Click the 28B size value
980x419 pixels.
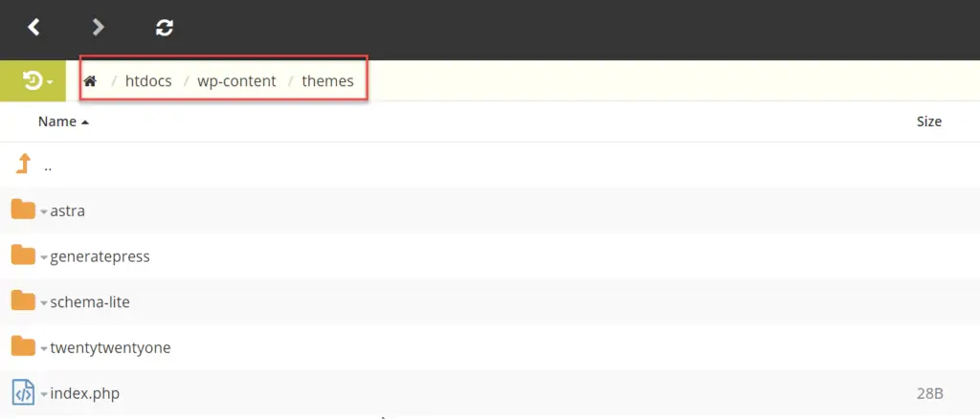929,393
